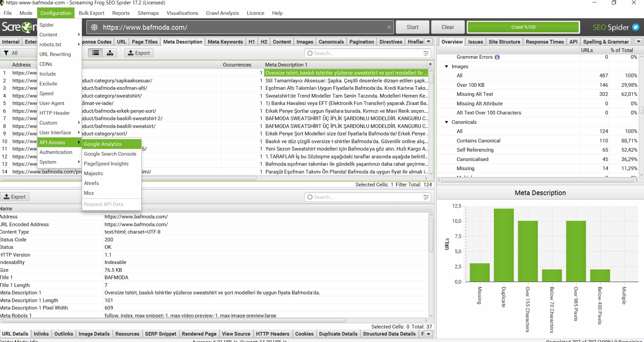
Task: Open the HTTP Headers tab
Action: point(273,334)
